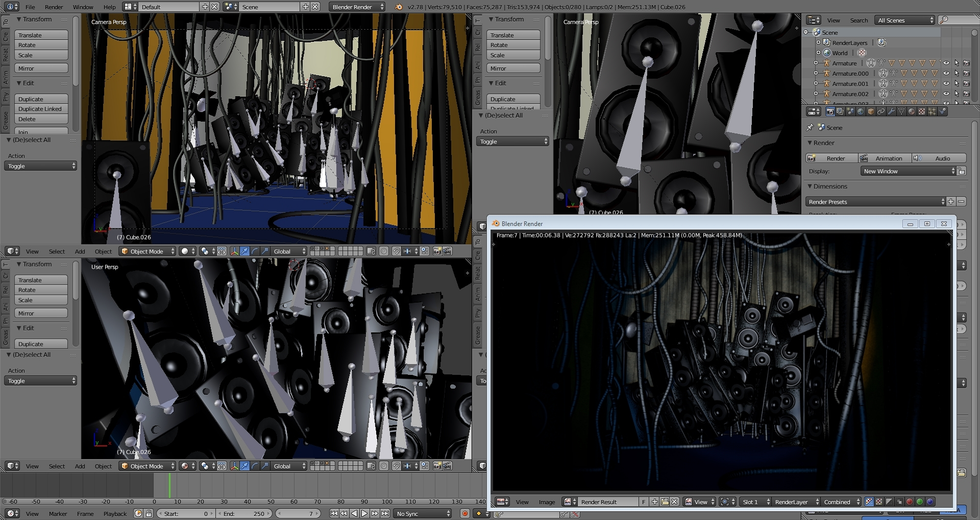The height and width of the screenshot is (520, 980).
Task: Expand the RenderLayers tree item
Action: point(818,43)
